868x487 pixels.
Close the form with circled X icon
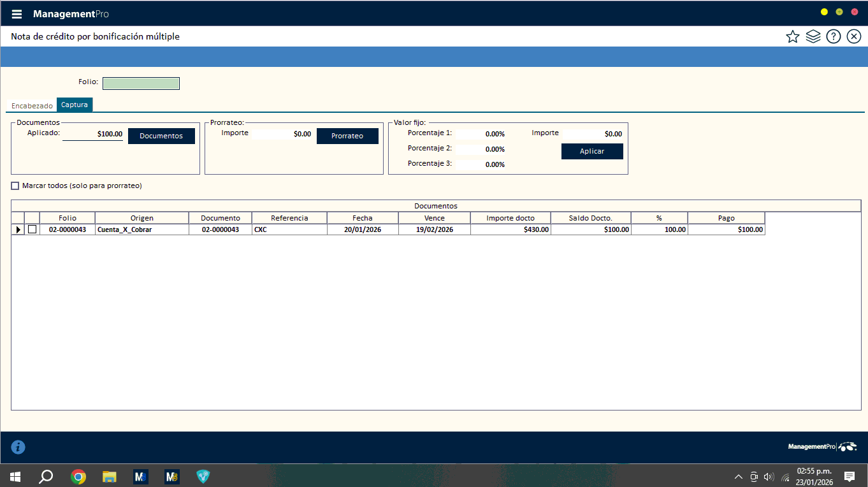[x=853, y=36]
